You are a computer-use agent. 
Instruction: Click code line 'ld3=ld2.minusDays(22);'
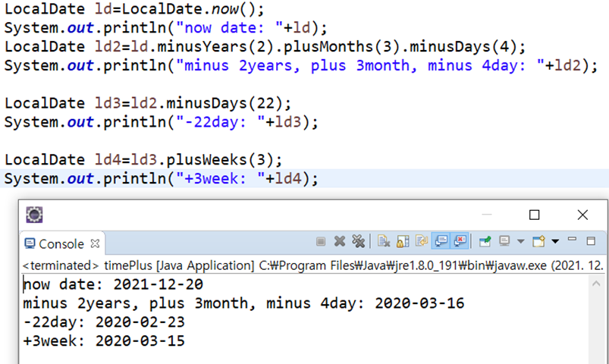click(148, 103)
